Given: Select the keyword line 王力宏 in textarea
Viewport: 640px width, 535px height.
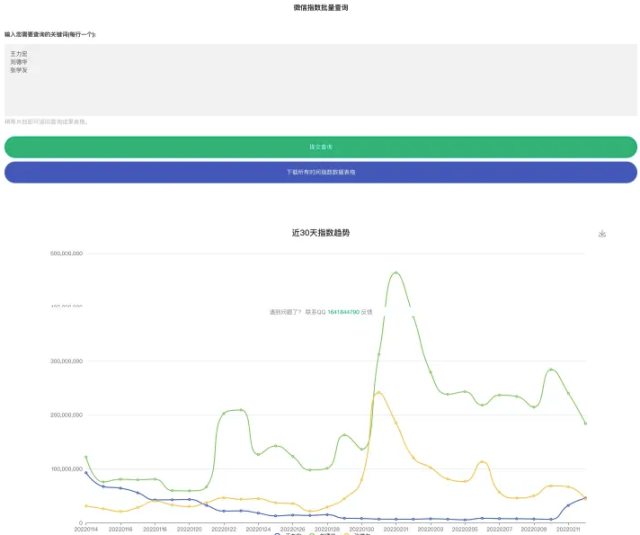Looking at the screenshot, I should click(19, 54).
